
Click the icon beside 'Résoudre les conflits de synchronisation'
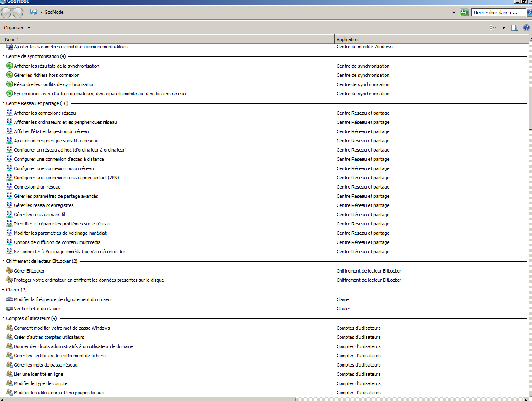coord(9,84)
